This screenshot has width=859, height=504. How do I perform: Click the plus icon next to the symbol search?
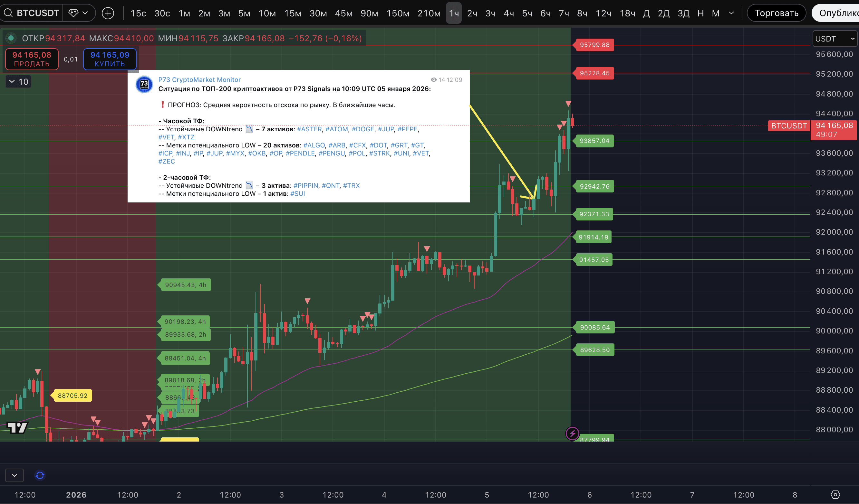click(x=108, y=13)
